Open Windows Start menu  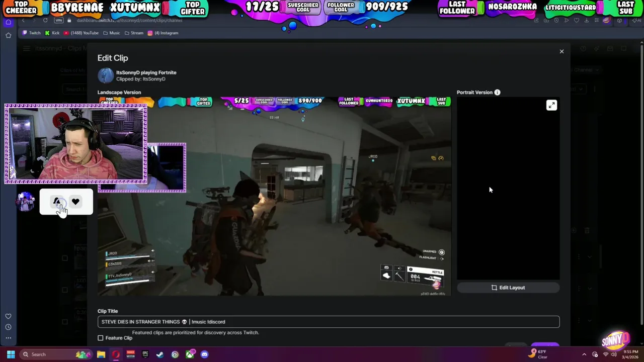[11, 354]
